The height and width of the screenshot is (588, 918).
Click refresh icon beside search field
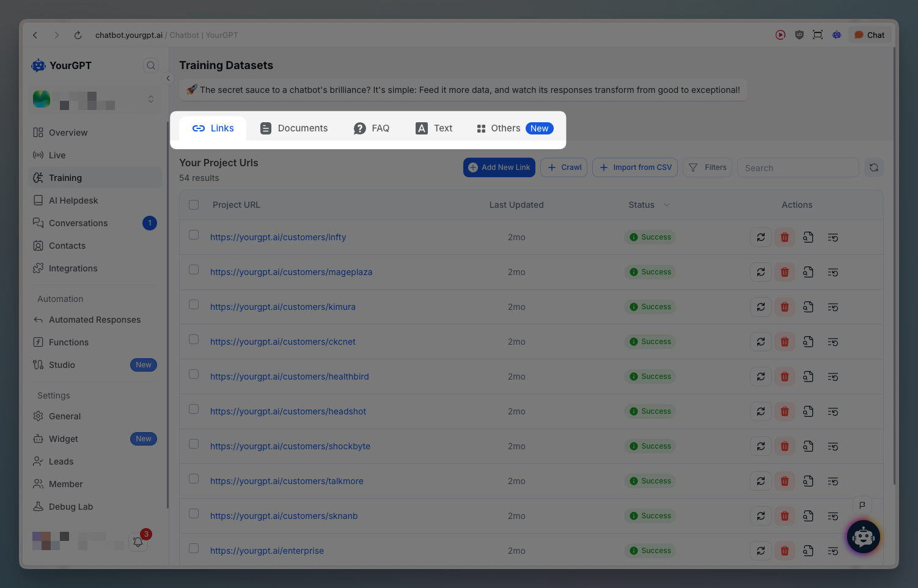click(874, 167)
